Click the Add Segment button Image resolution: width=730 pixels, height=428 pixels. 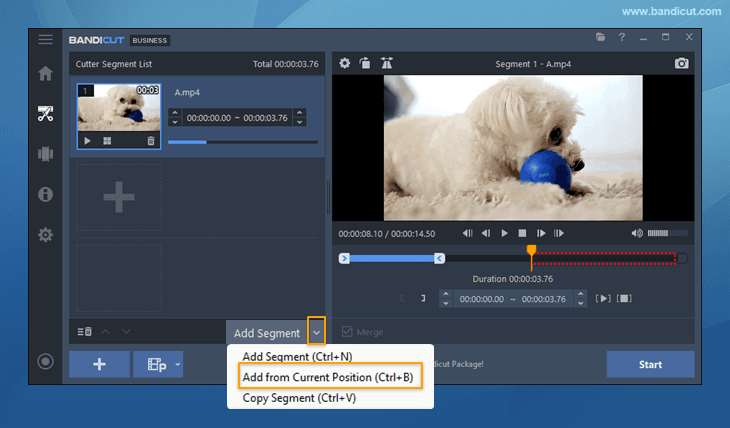[265, 333]
